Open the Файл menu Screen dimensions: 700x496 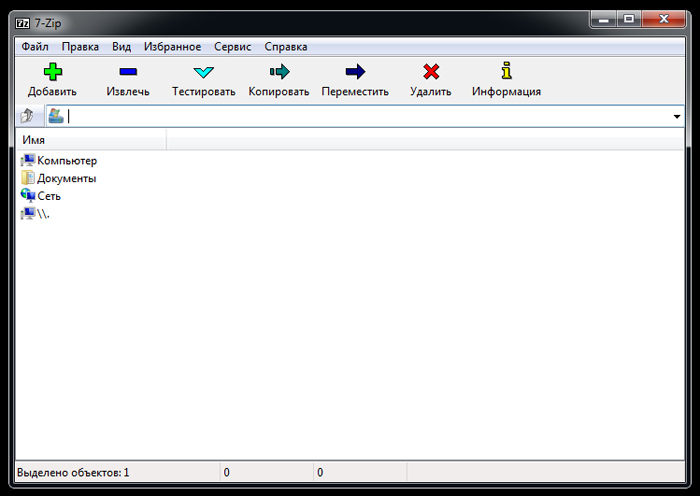(x=35, y=47)
